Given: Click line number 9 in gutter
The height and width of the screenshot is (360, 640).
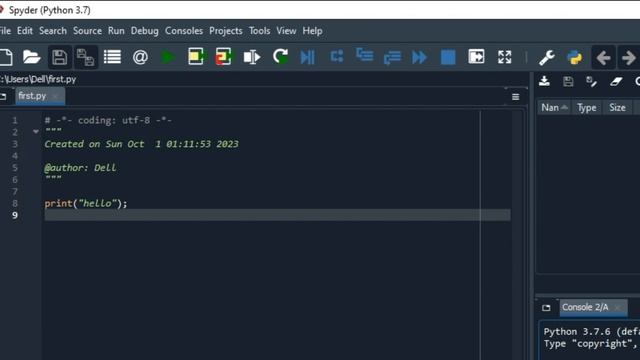Looking at the screenshot, I should pos(15,215).
